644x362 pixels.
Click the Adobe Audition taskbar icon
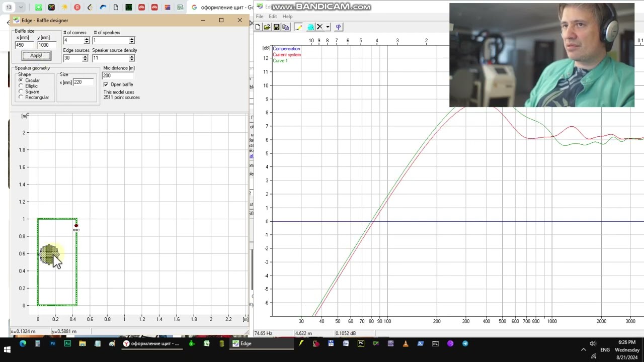coord(67,343)
